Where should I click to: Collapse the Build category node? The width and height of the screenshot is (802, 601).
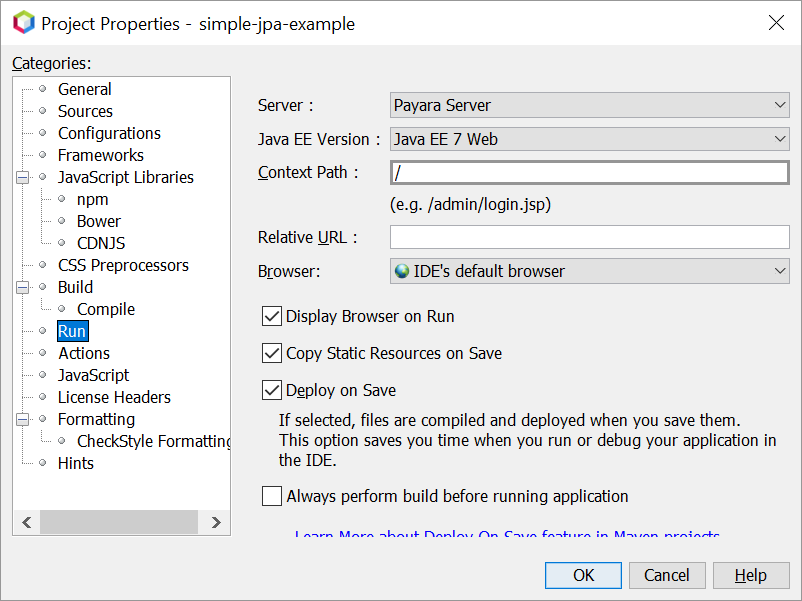tap(23, 288)
